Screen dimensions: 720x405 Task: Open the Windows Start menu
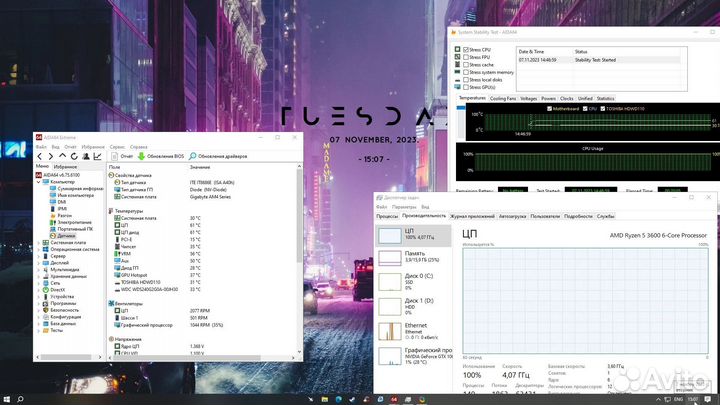[6, 399]
